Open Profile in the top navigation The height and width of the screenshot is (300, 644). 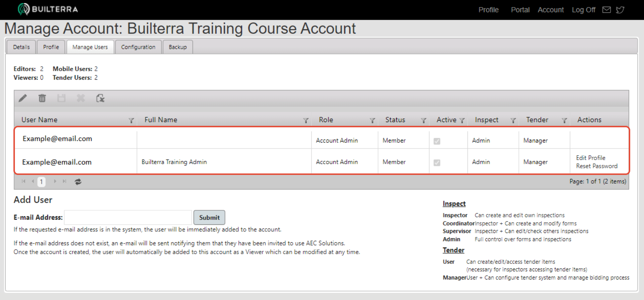(x=488, y=10)
